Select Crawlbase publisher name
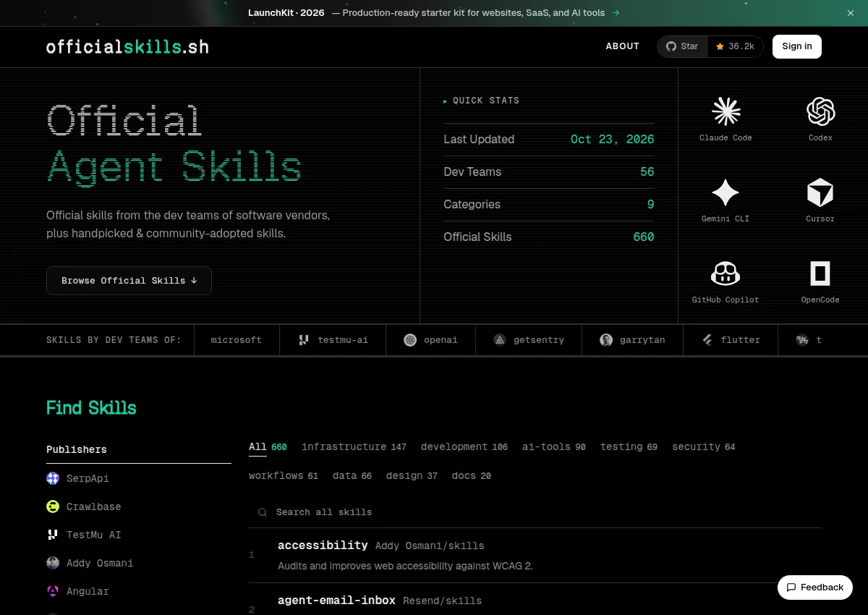This screenshot has width=868, height=615. click(x=94, y=506)
